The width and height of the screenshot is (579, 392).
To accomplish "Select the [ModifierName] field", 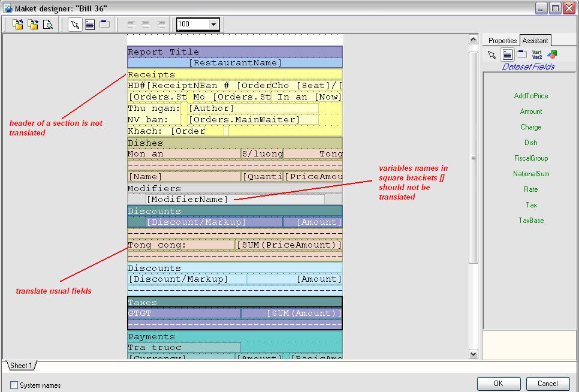I will pyautogui.click(x=235, y=200).
